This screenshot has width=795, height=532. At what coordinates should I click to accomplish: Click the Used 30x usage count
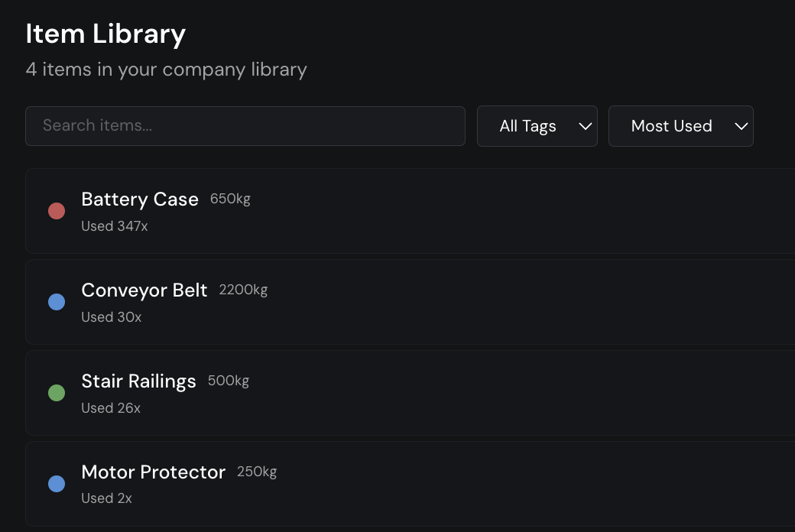click(x=112, y=317)
